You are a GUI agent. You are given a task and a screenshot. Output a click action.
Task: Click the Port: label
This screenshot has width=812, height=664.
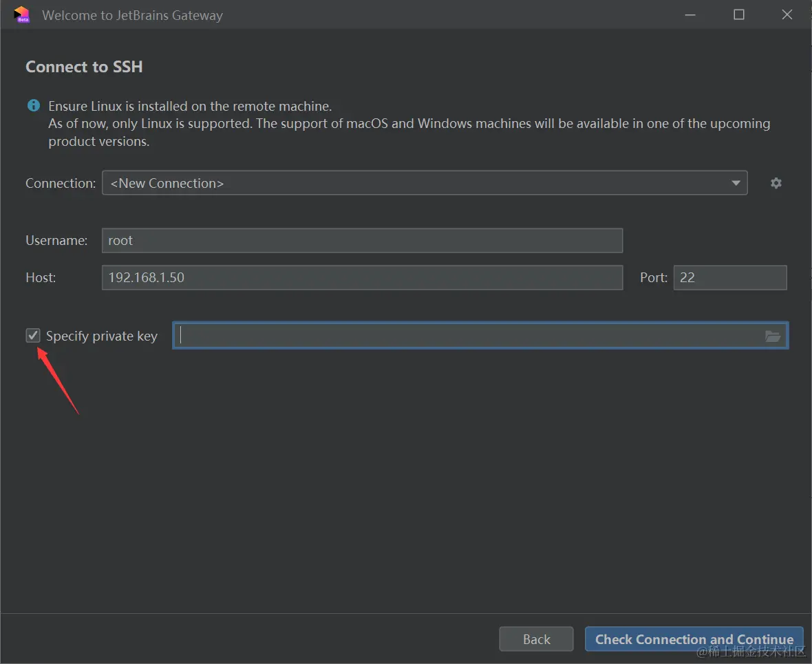654,277
